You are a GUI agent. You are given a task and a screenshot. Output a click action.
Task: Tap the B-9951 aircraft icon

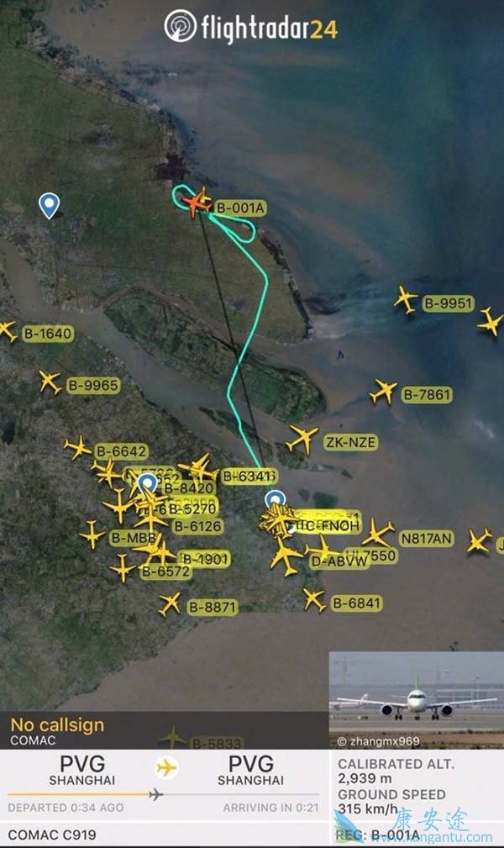[405, 299]
